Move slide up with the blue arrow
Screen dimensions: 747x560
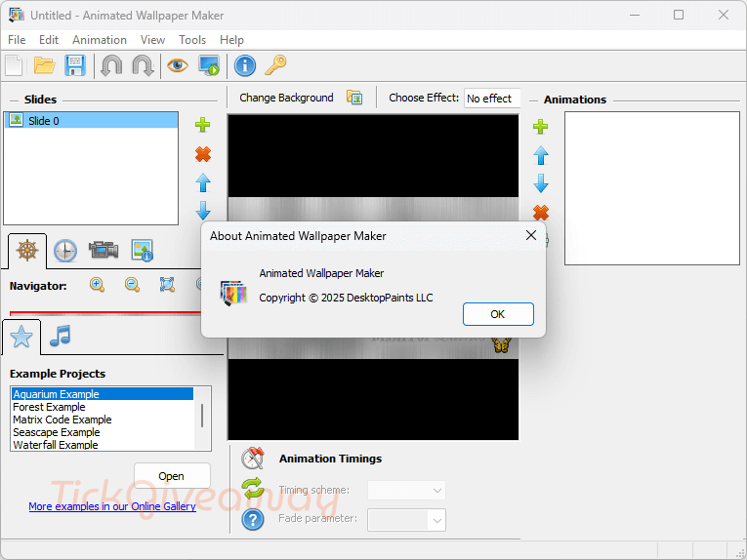203,182
